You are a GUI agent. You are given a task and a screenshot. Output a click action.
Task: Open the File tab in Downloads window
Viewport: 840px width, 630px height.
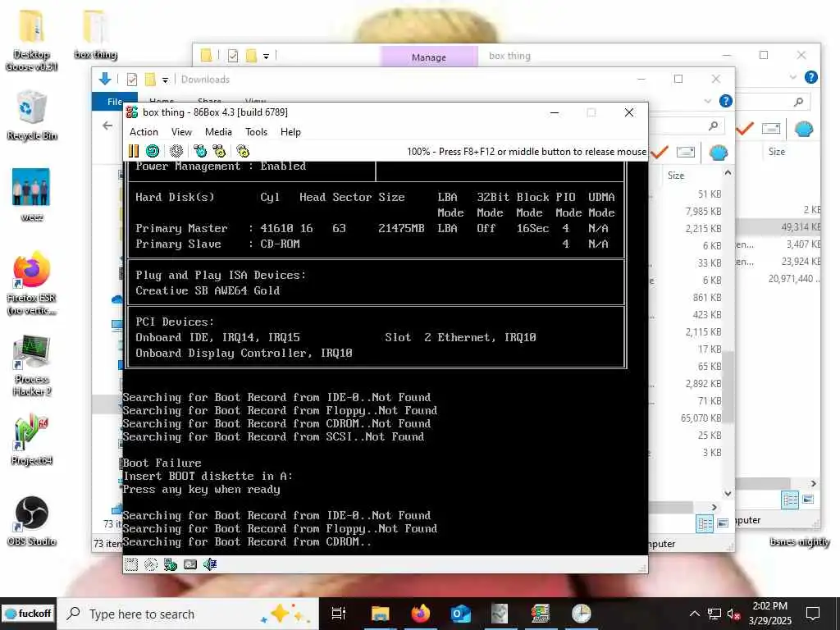pos(114,101)
